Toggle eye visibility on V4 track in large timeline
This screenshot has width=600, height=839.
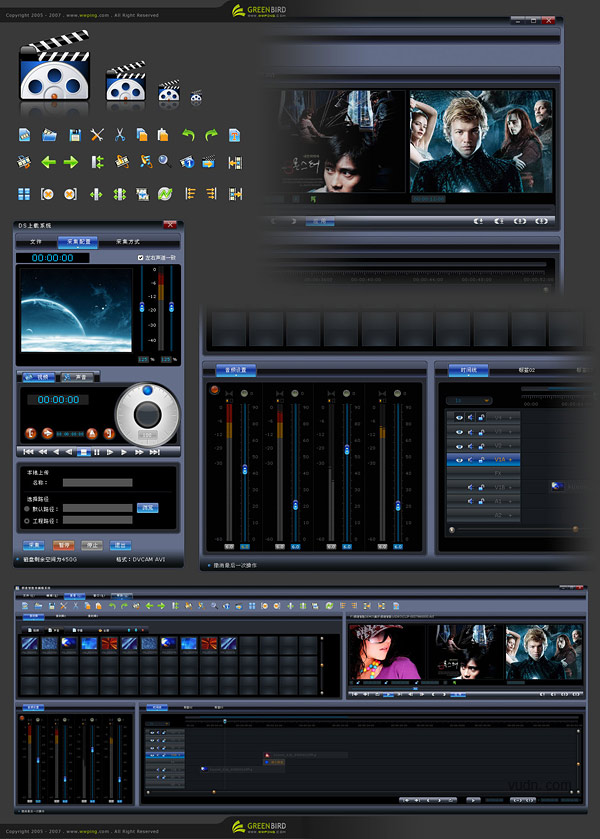coord(459,417)
